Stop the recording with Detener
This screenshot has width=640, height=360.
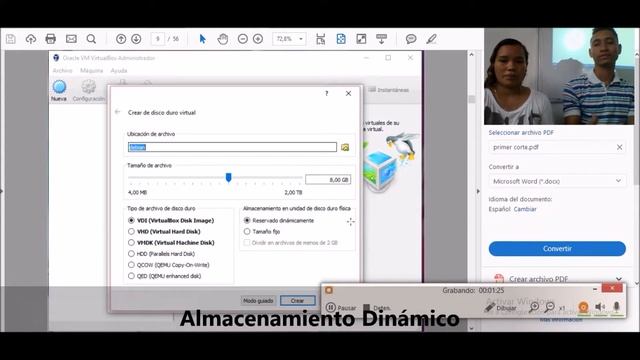coord(376,307)
